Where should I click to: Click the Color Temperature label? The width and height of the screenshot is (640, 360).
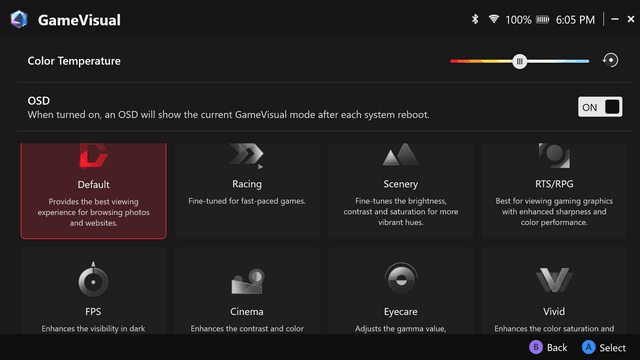point(74,61)
